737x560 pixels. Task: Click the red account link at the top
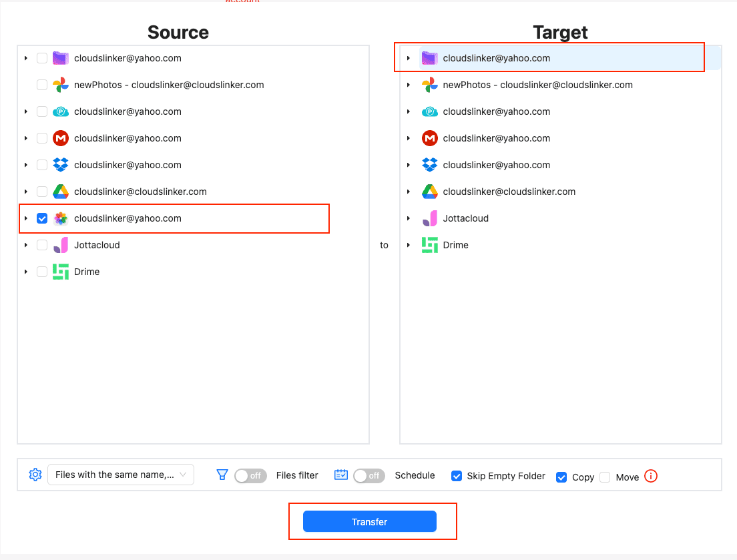[242, 2]
